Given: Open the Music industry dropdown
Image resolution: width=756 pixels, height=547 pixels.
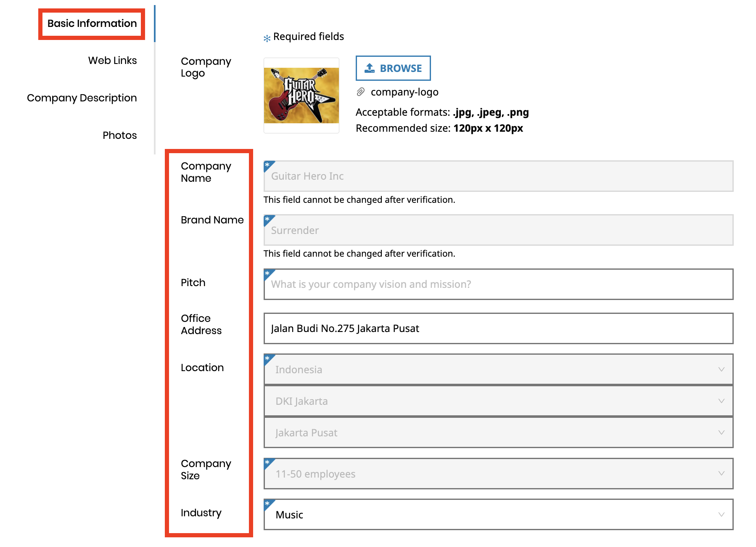Looking at the screenshot, I should 498,515.
